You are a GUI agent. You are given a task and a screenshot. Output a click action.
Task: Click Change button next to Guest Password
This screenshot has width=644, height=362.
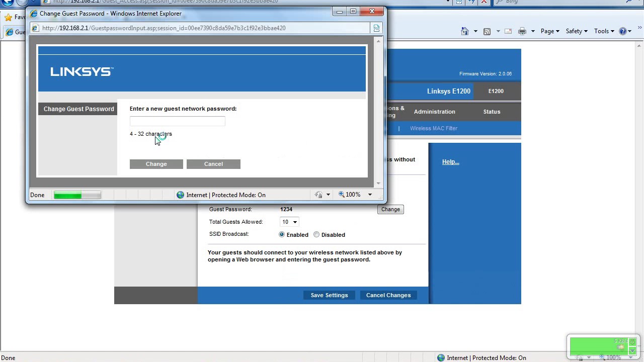coord(390,209)
